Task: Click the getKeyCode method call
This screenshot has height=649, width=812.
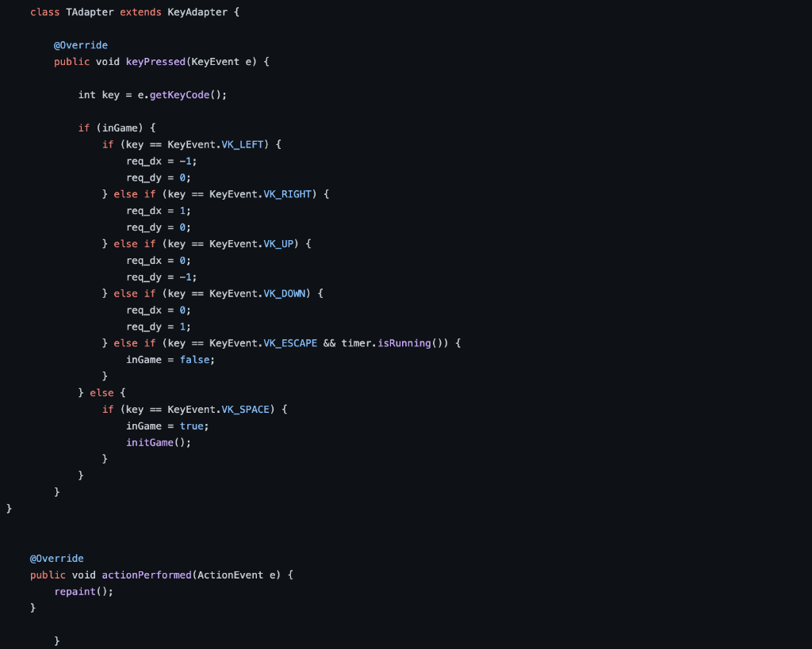Action: point(180,94)
